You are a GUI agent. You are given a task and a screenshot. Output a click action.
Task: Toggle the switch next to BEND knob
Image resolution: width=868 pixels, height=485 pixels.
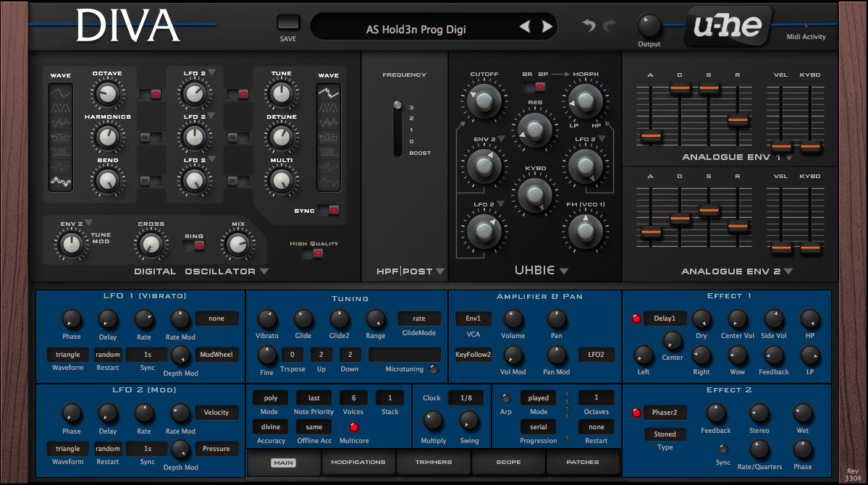150,180
